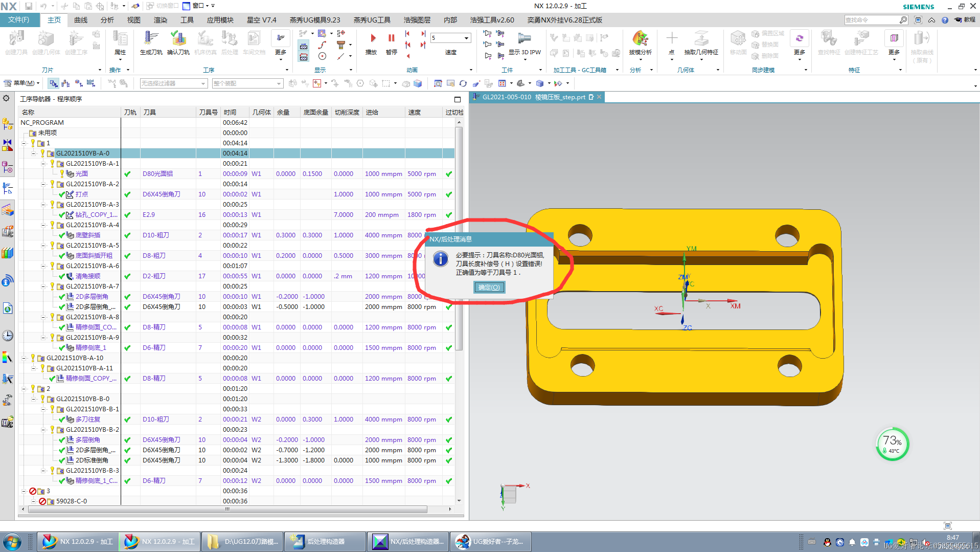The width and height of the screenshot is (980, 552).
Task: Open the 星空 V7.4 ribbon tab
Action: click(262, 20)
